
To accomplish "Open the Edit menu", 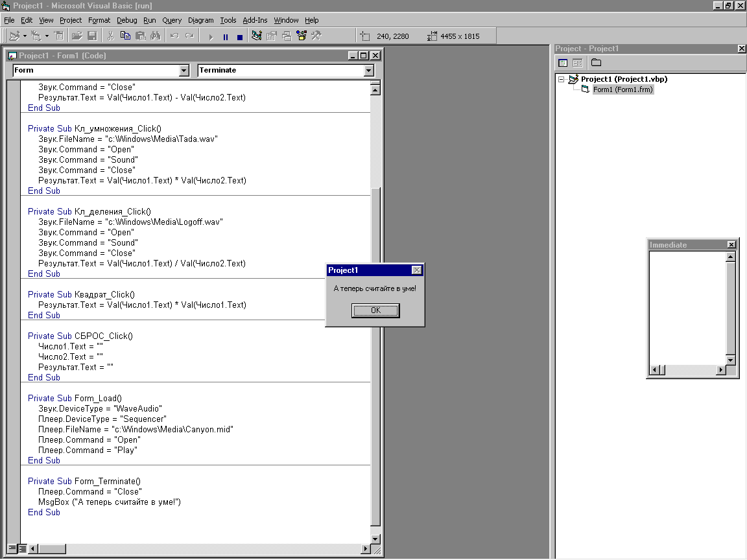I will [27, 20].
